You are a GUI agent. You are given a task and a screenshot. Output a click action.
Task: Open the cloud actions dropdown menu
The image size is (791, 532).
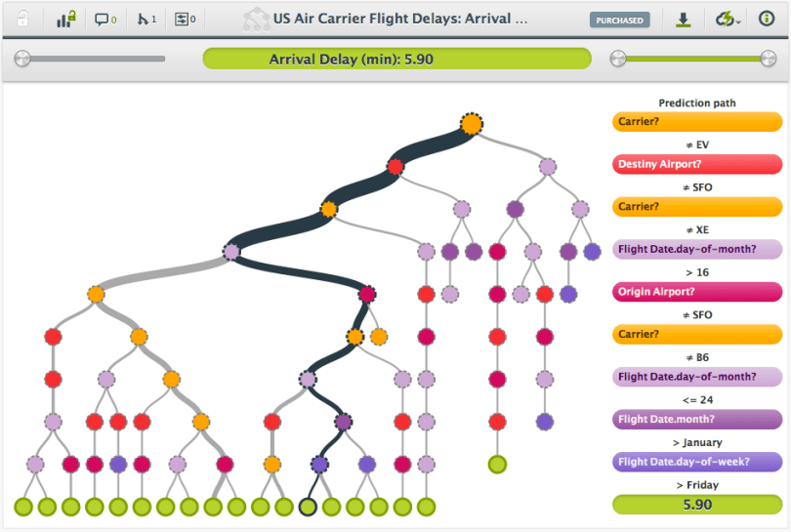[726, 19]
